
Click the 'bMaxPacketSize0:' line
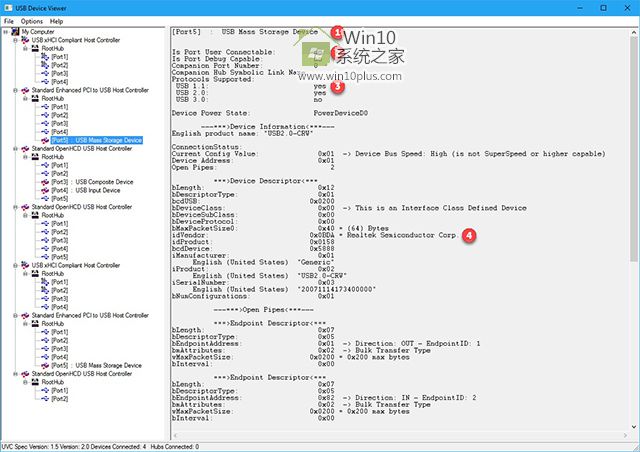click(x=280, y=228)
